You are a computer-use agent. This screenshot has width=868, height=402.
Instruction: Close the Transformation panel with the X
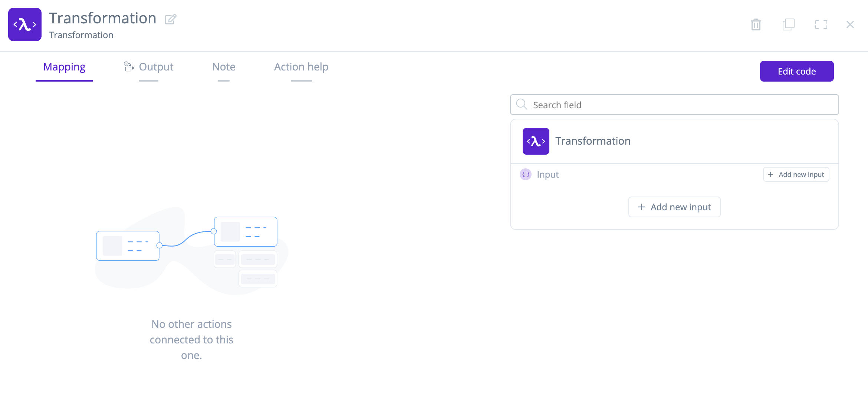click(850, 24)
